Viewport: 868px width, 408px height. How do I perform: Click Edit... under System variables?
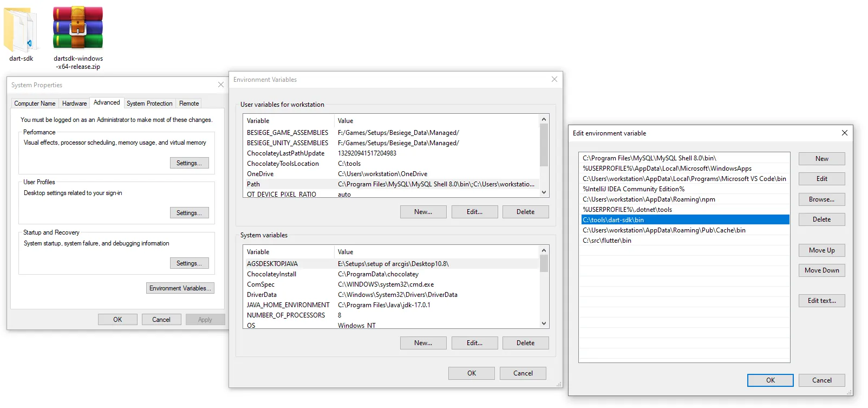tap(474, 343)
